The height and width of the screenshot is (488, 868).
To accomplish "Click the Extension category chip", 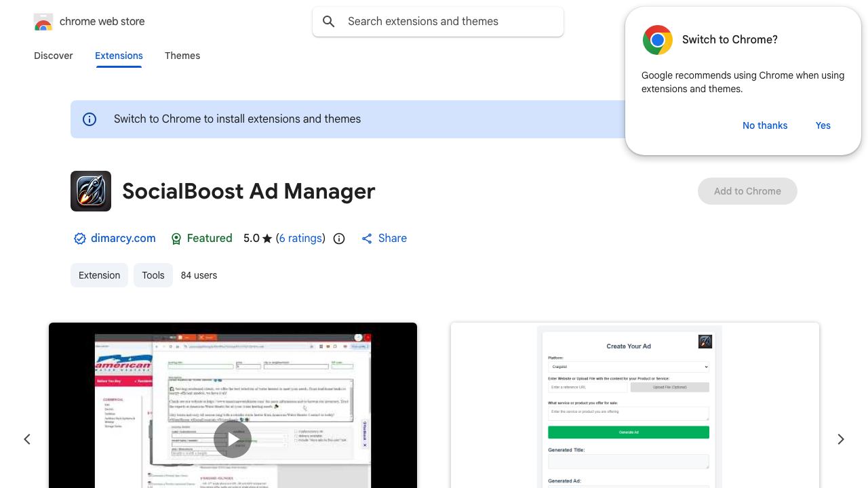I will pyautogui.click(x=99, y=275).
